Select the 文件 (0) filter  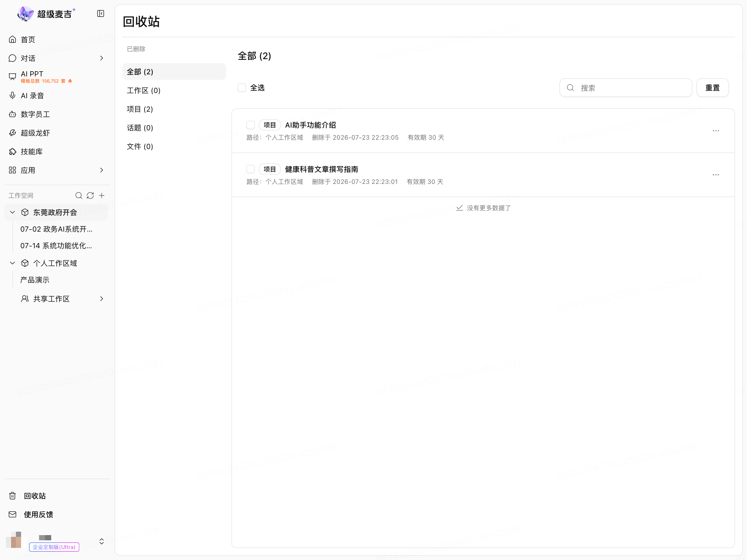[174, 146]
